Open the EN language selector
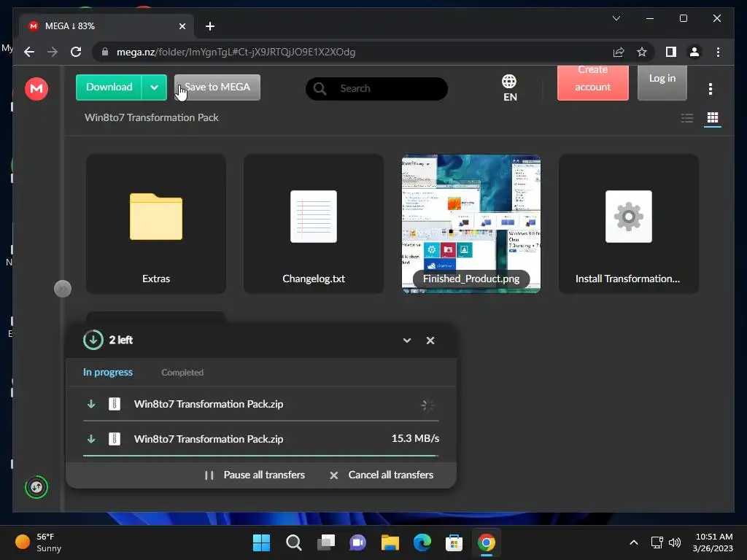 click(509, 88)
